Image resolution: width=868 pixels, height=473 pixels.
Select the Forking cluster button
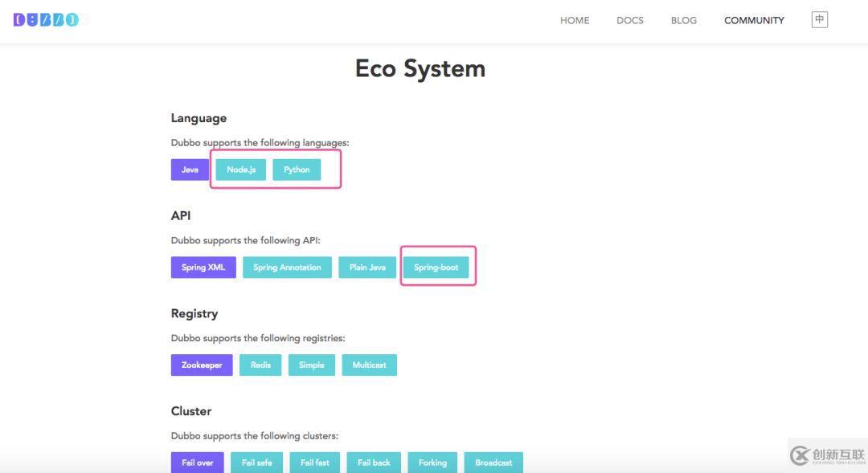pos(432,463)
